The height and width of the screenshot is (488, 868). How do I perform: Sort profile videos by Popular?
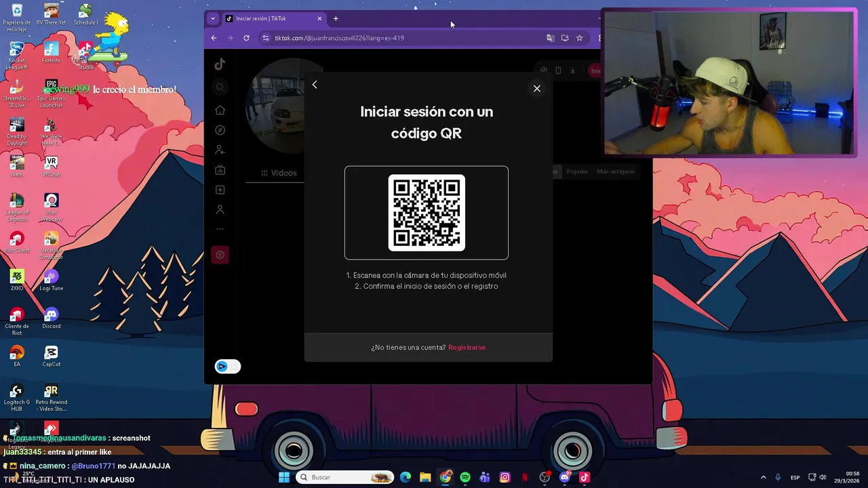(x=577, y=171)
